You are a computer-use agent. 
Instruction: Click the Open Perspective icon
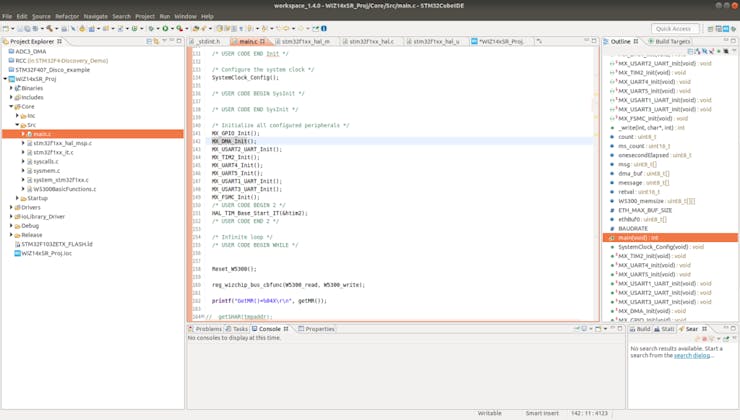710,29
